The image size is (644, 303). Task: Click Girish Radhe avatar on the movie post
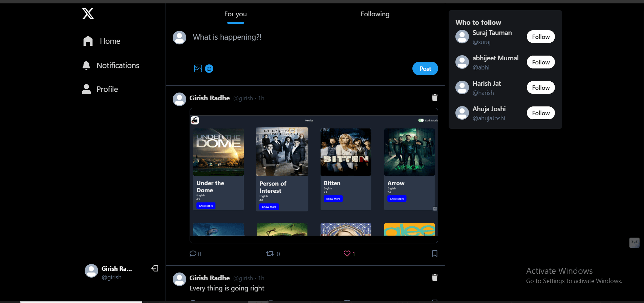tap(179, 99)
